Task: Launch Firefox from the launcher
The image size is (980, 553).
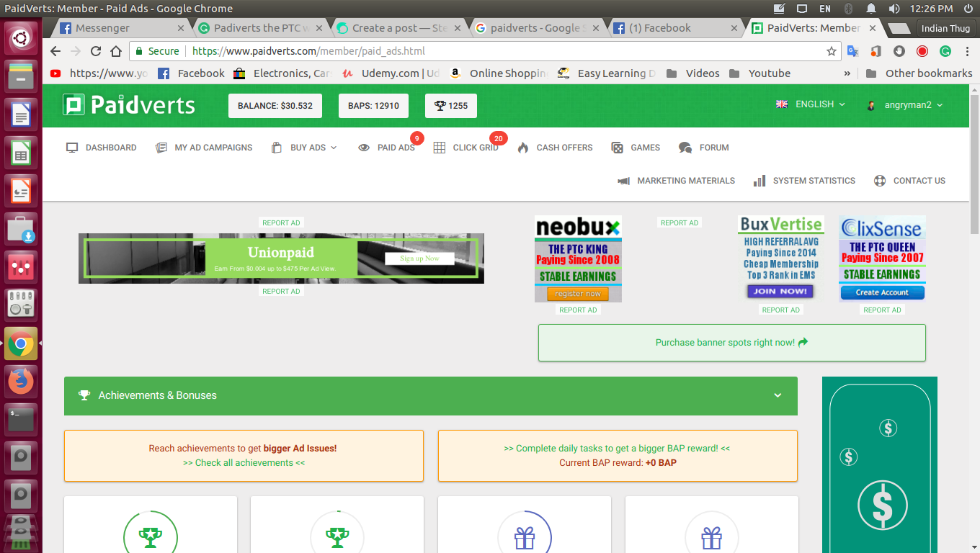Action: tap(21, 382)
